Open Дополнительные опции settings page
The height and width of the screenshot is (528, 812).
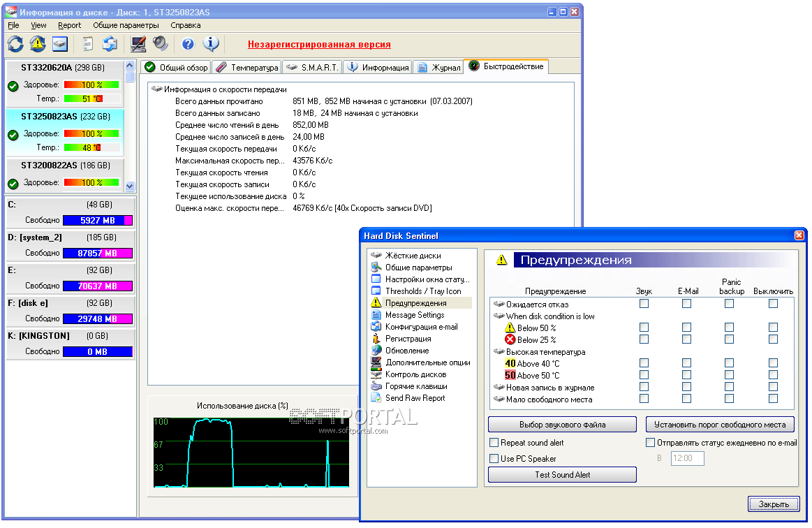(428, 362)
